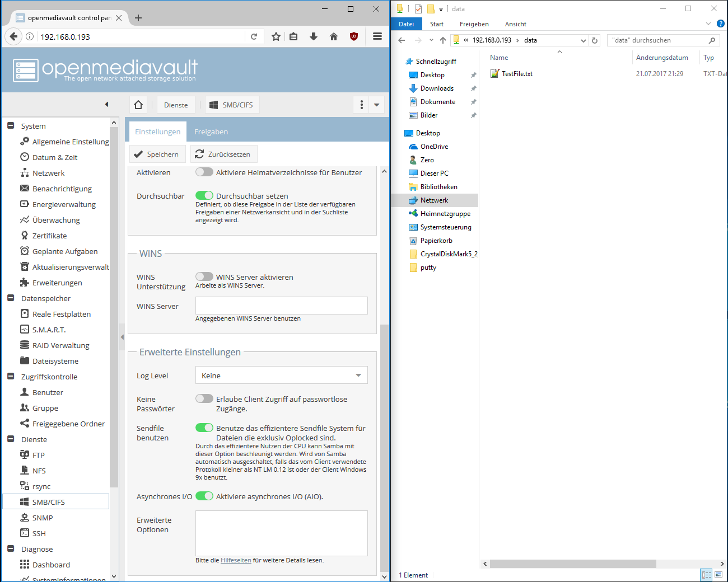The width and height of the screenshot is (728, 582).
Task: Open the Log Level dropdown
Action: point(358,375)
